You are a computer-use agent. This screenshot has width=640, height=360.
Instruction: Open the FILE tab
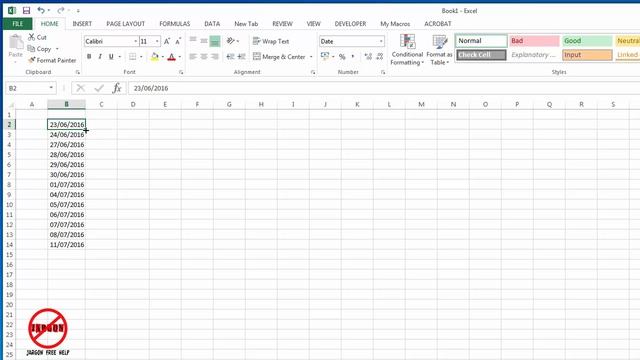[18, 24]
